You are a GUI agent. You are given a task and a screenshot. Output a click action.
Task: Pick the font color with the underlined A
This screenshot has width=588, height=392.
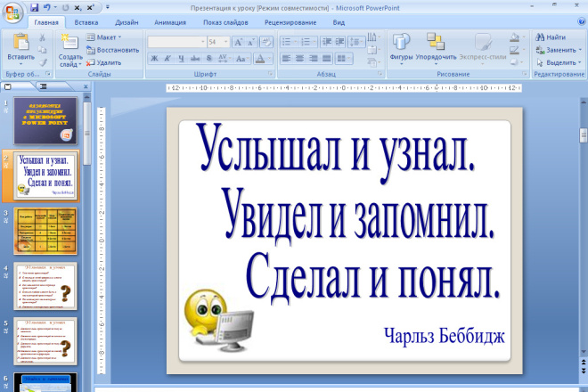point(259,59)
